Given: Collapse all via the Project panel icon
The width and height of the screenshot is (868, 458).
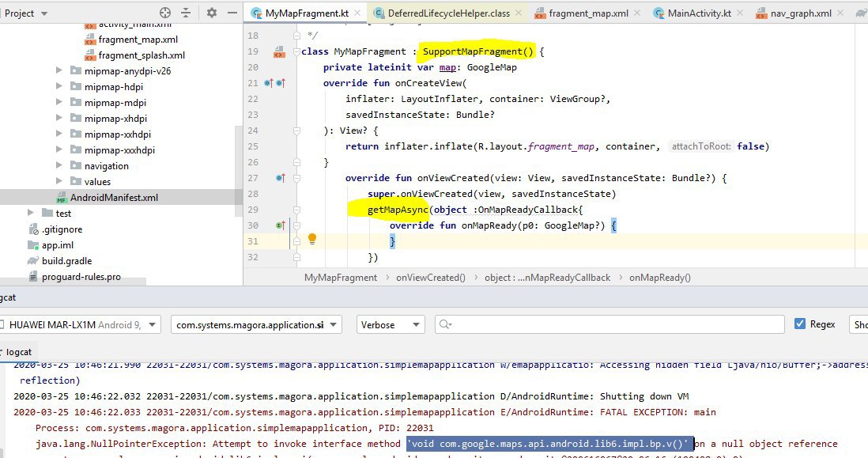Looking at the screenshot, I should (186, 12).
